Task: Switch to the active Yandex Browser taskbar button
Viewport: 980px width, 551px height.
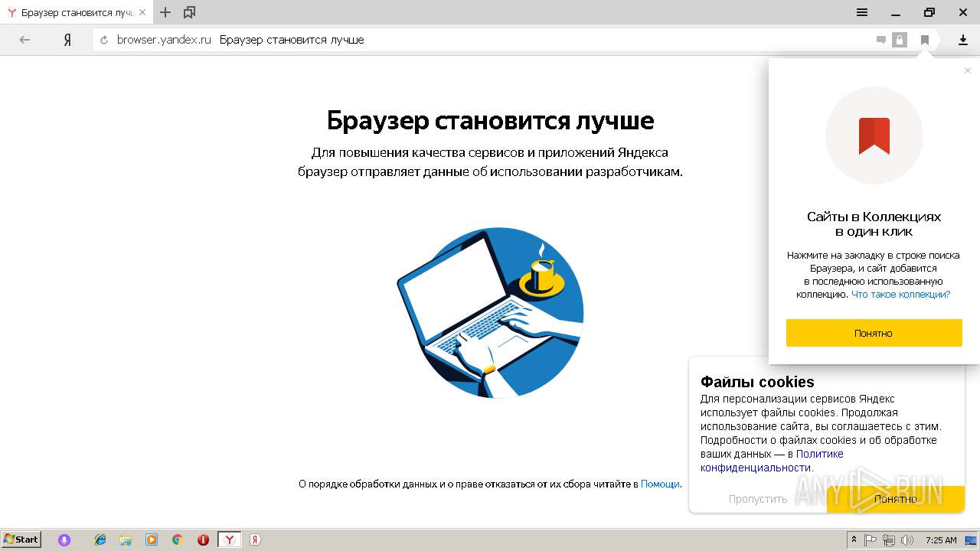Action: (229, 540)
